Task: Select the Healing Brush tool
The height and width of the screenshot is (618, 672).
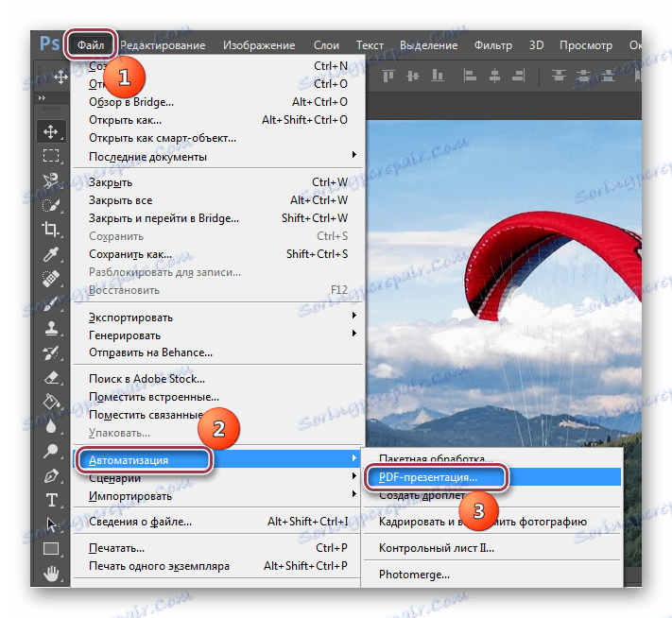Action: pos(51,279)
